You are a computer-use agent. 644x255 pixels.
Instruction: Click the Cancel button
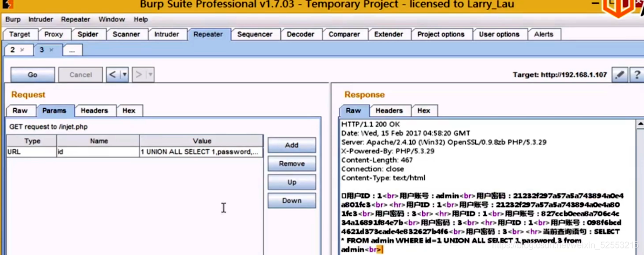click(x=81, y=75)
